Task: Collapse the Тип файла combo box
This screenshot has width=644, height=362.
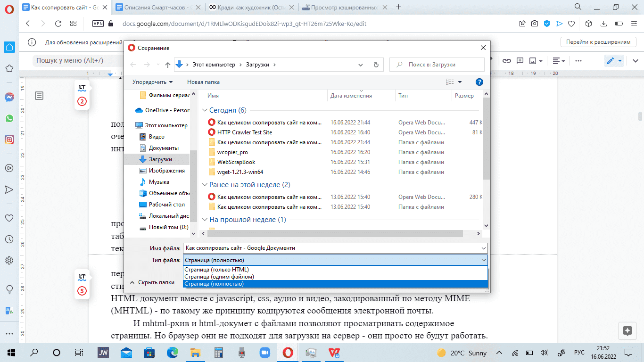Action: (x=483, y=260)
